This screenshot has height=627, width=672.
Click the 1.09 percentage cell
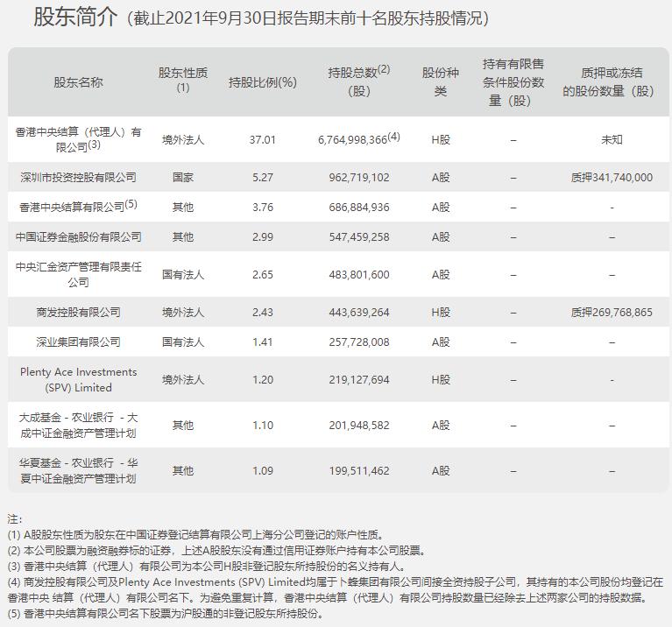[262, 470]
